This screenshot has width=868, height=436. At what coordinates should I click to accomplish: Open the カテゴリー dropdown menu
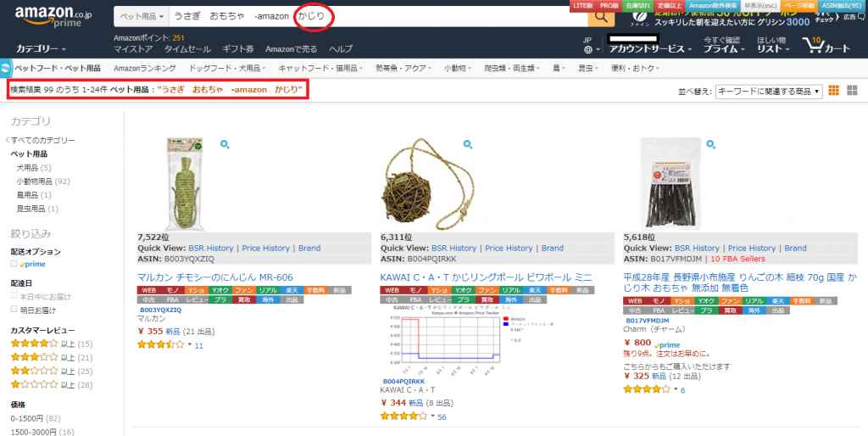coord(41,48)
